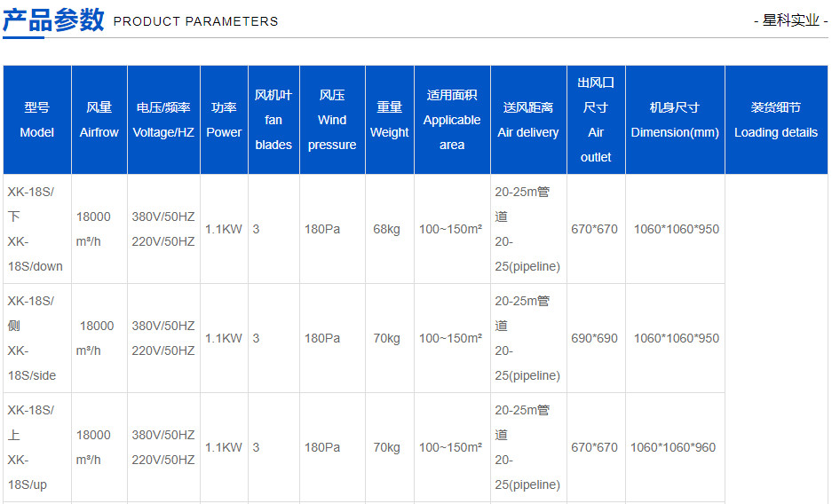Select the Applicable area header
The image size is (832, 504).
[452, 120]
